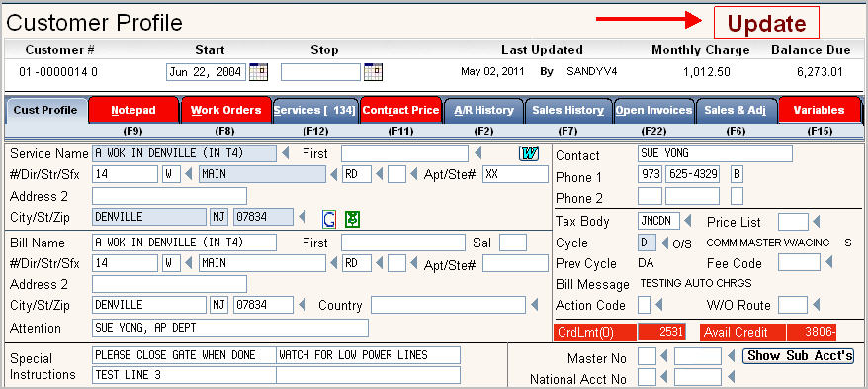The height and width of the screenshot is (389, 868).
Task: Open lookup arrow next to Tax Body JMCDN
Action: (687, 221)
